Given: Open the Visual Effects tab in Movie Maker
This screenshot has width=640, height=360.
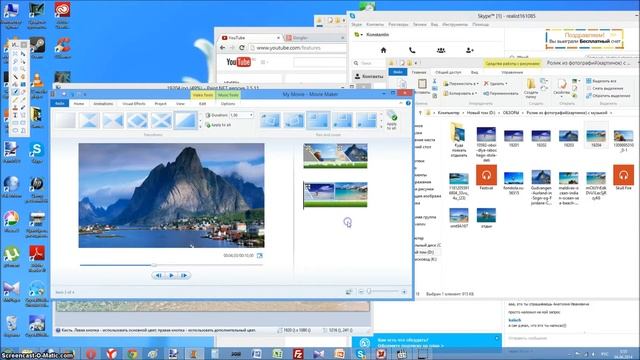Looking at the screenshot, I should (134, 104).
